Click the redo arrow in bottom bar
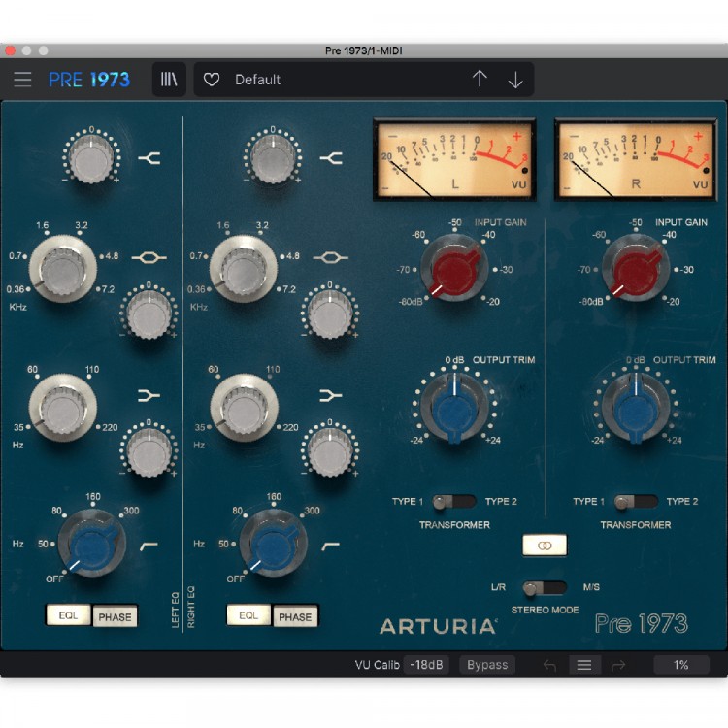The width and height of the screenshot is (728, 728). 618,666
